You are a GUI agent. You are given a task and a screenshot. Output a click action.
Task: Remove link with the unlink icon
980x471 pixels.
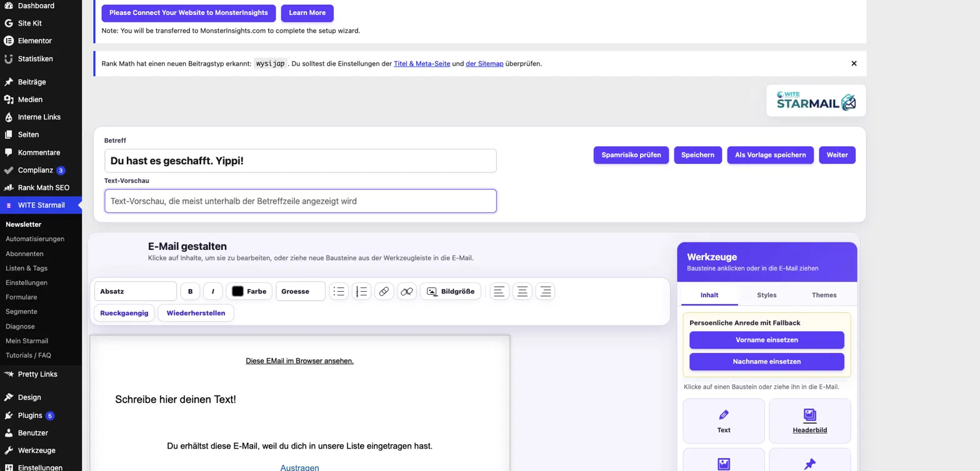pyautogui.click(x=407, y=291)
